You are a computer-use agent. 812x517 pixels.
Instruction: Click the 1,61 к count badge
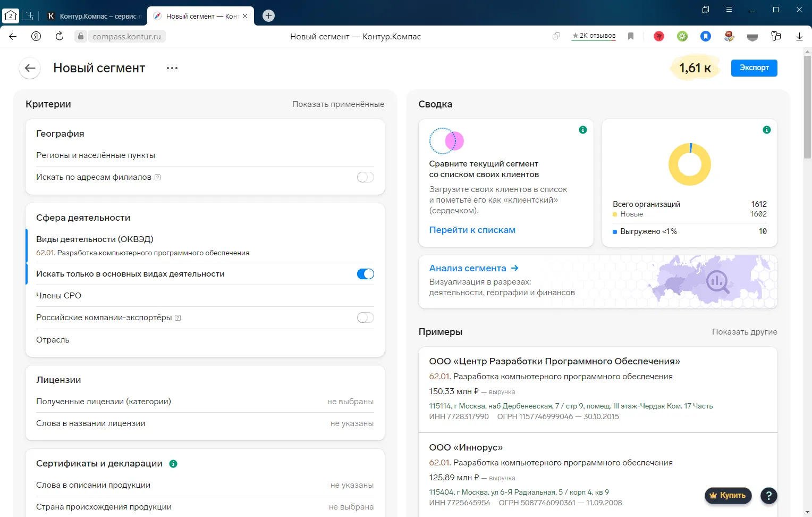point(695,68)
